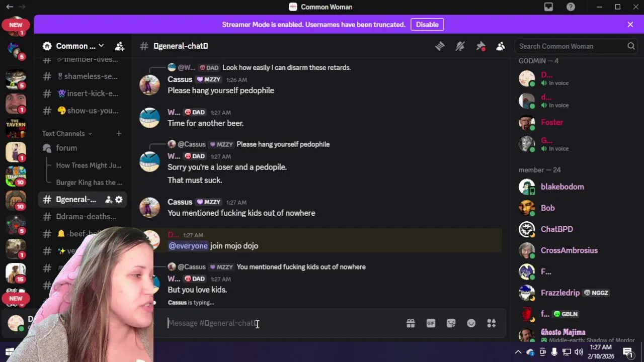Image resolution: width=644 pixels, height=362 pixels.
Task: Disable Streamer Mode
Action: coord(427,25)
